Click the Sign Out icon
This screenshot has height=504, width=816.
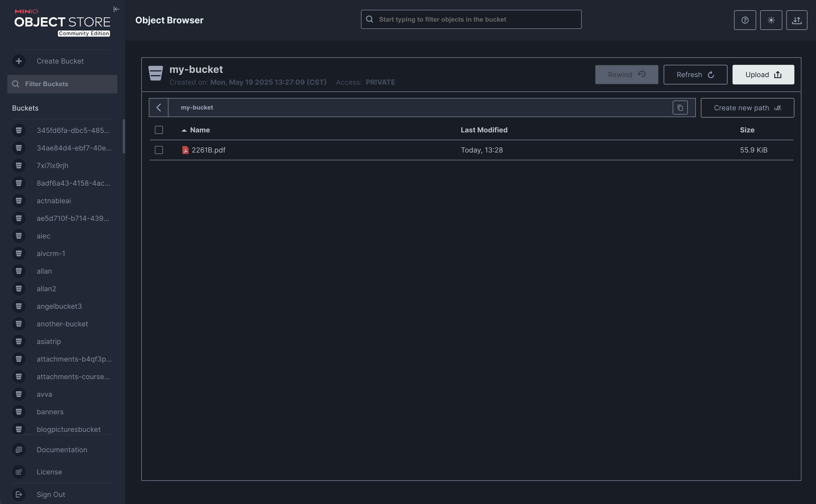[19, 494]
